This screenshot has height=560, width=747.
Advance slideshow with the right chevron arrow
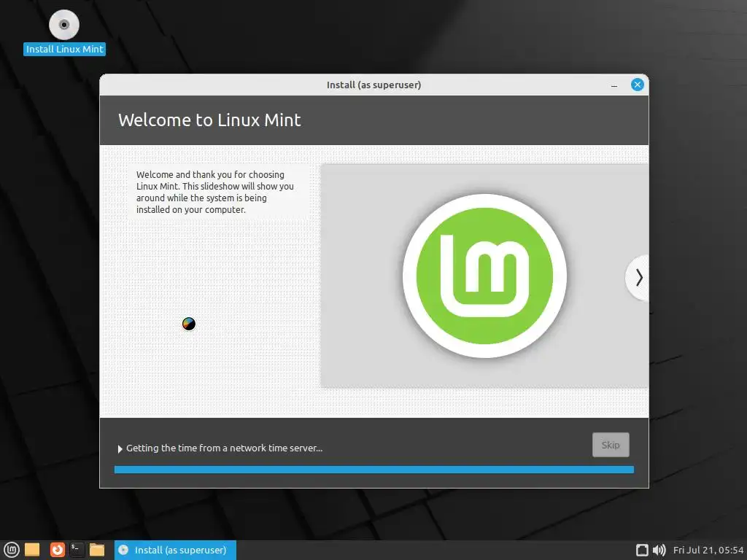tap(639, 277)
